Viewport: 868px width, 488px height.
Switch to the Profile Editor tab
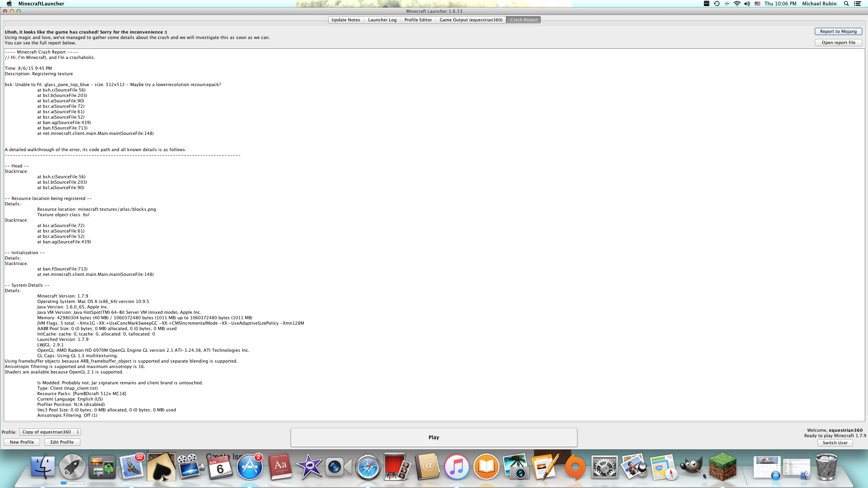[x=418, y=20]
